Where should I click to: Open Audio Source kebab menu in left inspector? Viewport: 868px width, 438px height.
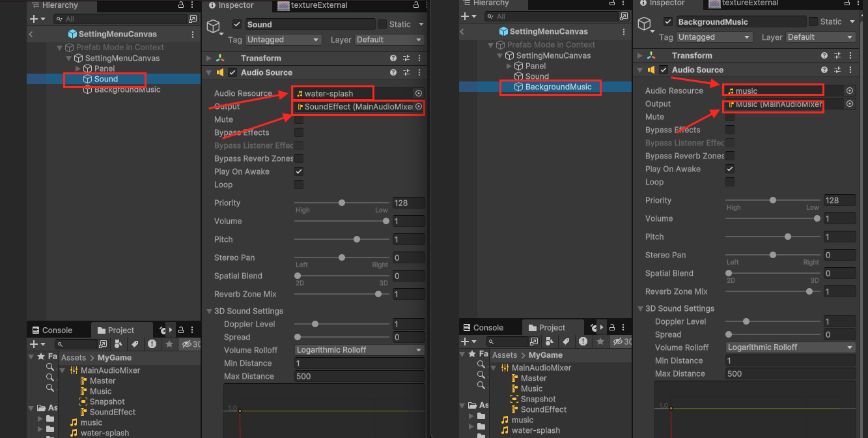418,72
